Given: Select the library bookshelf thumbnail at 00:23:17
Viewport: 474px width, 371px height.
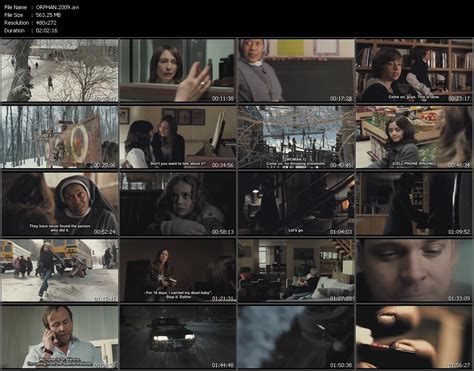Looking at the screenshot, I should (x=414, y=70).
